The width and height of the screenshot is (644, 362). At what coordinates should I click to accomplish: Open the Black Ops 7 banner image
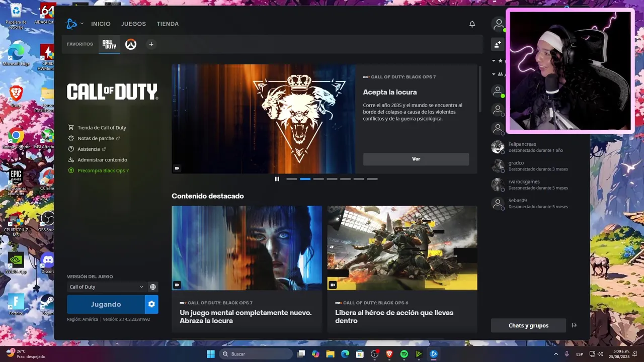pos(264,119)
